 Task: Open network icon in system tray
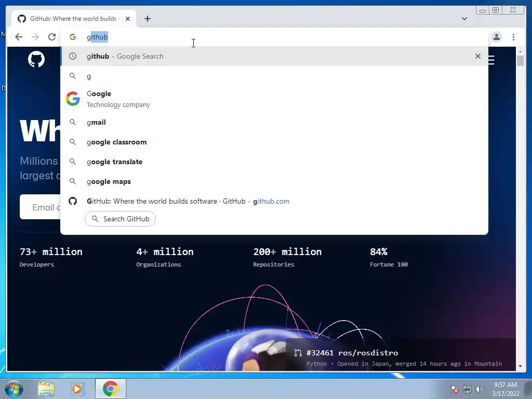(x=467, y=389)
